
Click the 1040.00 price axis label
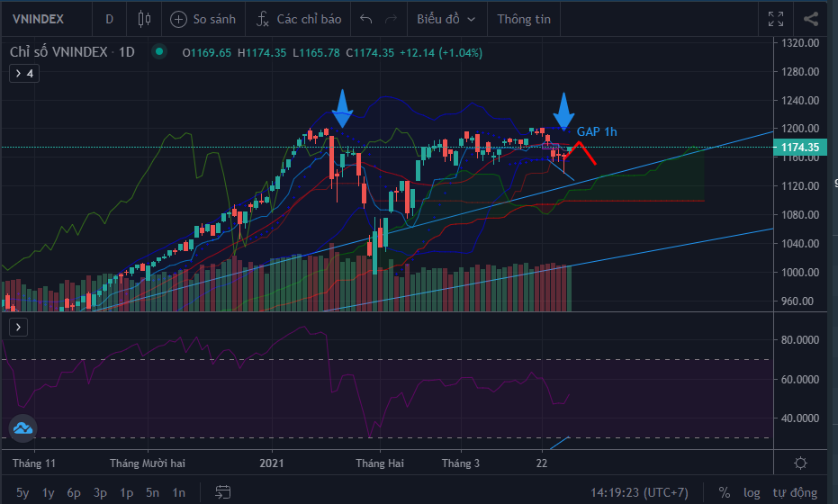(800, 244)
